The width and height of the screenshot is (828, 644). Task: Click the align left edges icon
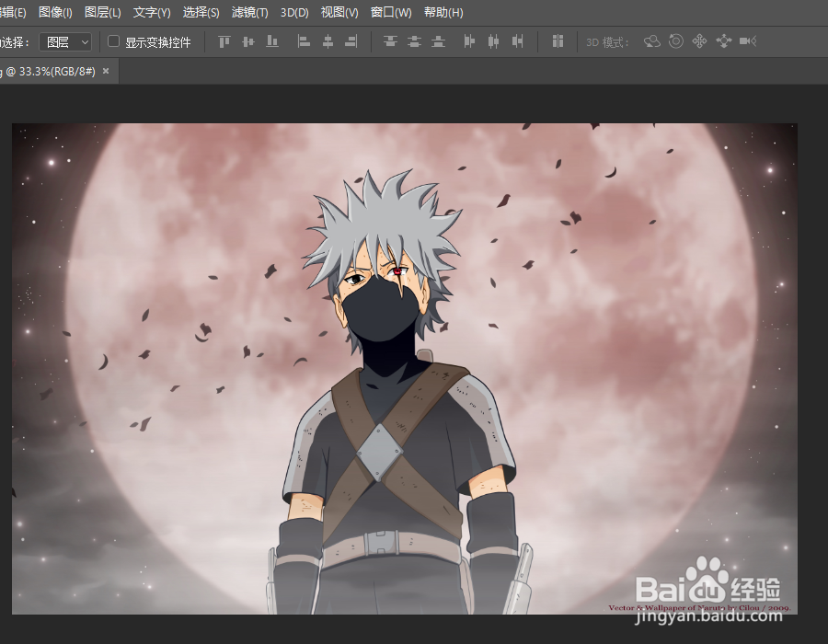(x=304, y=41)
